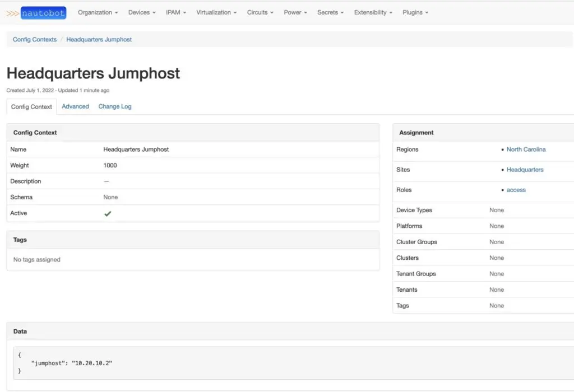This screenshot has width=574, height=392.
Task: Click the weight value 1000
Action: tap(110, 165)
